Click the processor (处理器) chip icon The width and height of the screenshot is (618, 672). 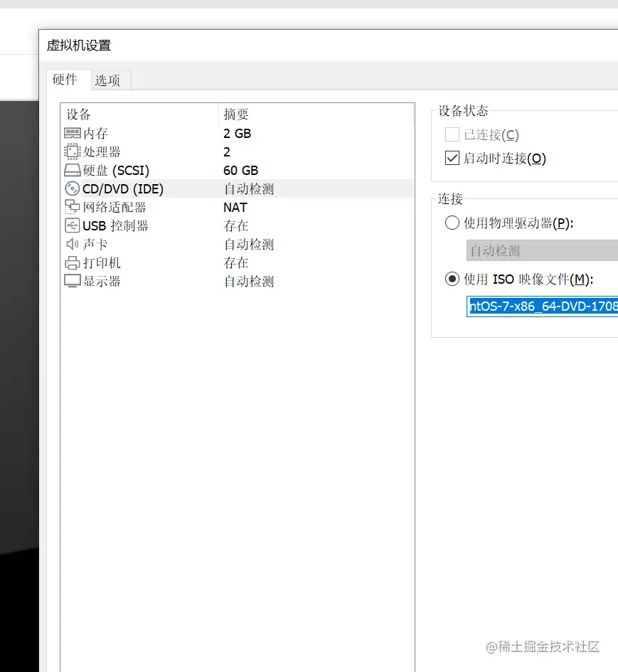(72, 151)
